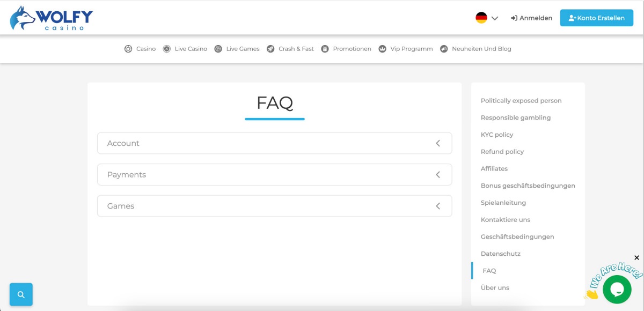Image resolution: width=644 pixels, height=311 pixels.
Task: Open the green live chat bubble
Action: point(617,289)
